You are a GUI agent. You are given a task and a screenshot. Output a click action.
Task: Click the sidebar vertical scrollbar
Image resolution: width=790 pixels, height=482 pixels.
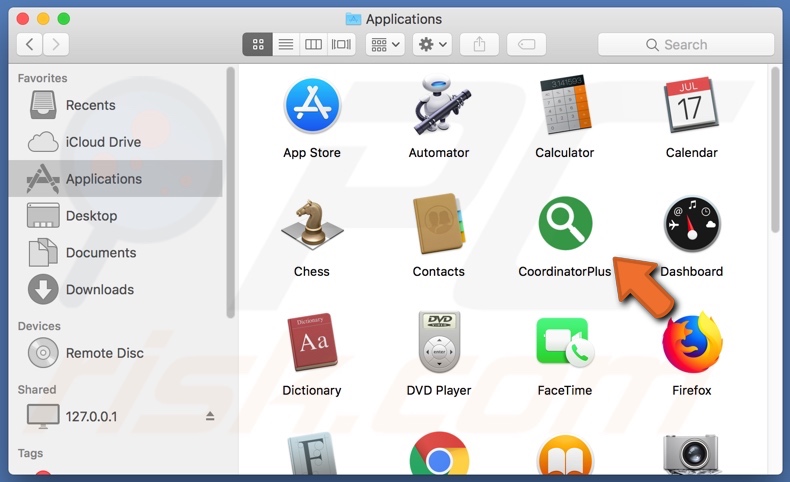coord(230,192)
